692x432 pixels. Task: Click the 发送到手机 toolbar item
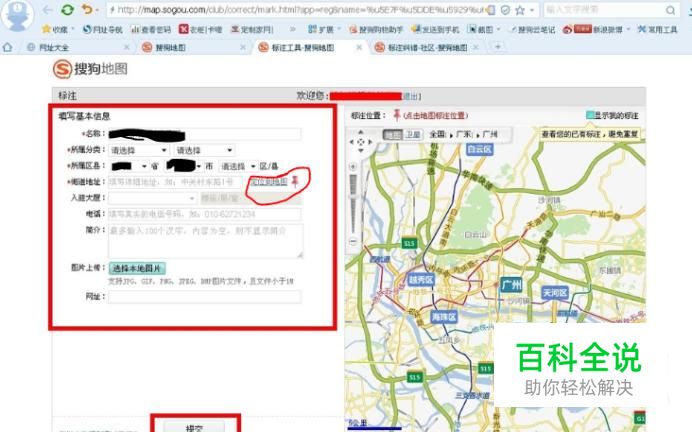(435, 30)
